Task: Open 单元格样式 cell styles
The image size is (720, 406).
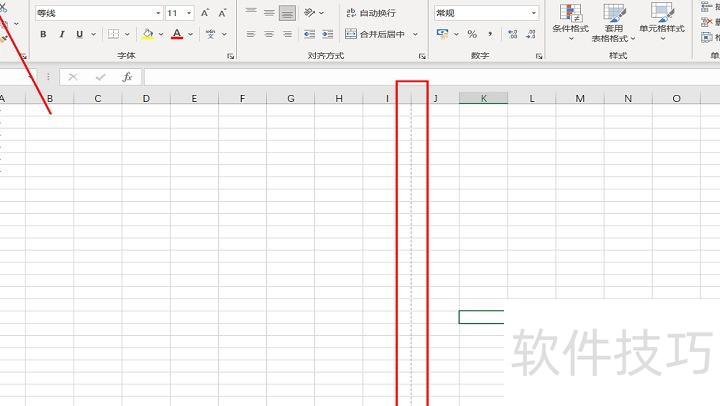Action: 662,22
